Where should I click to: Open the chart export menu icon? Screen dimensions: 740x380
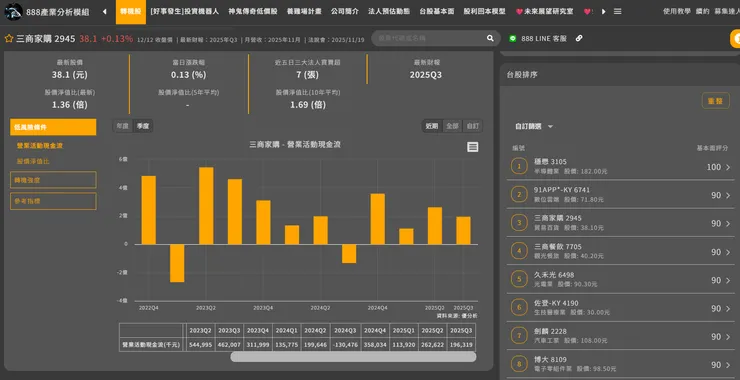[x=472, y=147]
